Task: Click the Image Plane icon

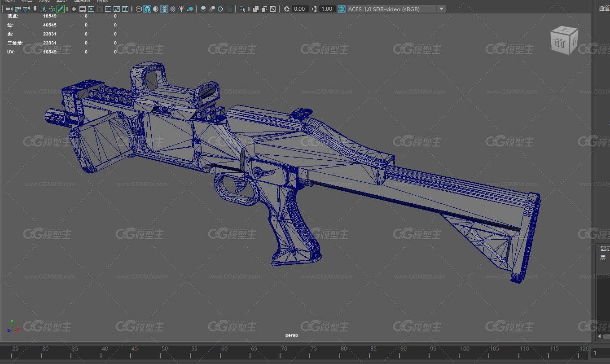Action: [x=44, y=9]
